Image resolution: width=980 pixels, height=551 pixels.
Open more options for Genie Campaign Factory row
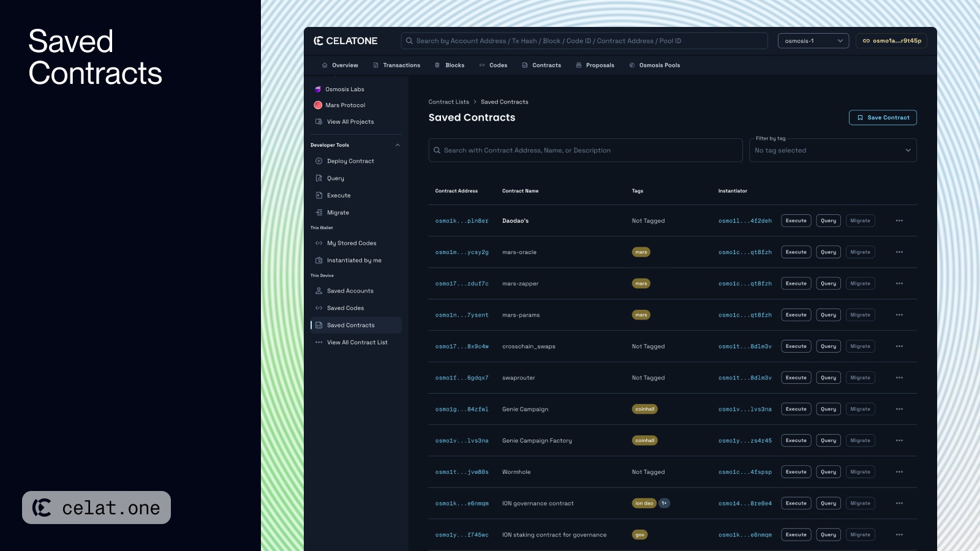(899, 441)
